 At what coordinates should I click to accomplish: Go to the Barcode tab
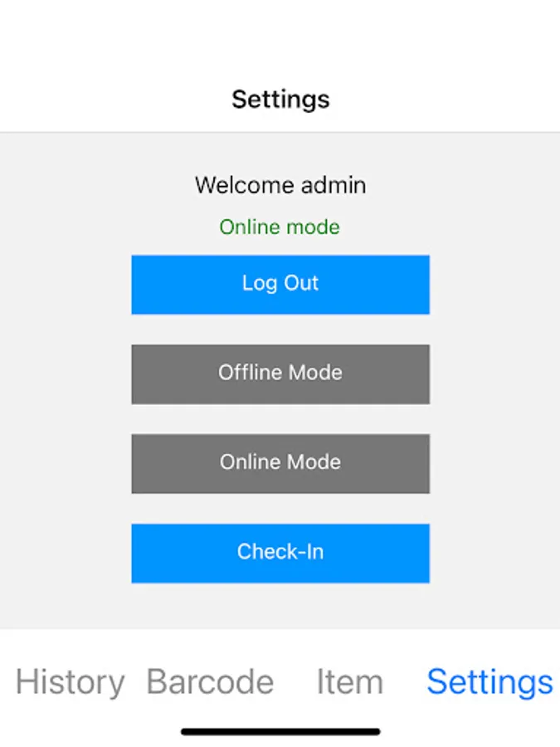(210, 682)
